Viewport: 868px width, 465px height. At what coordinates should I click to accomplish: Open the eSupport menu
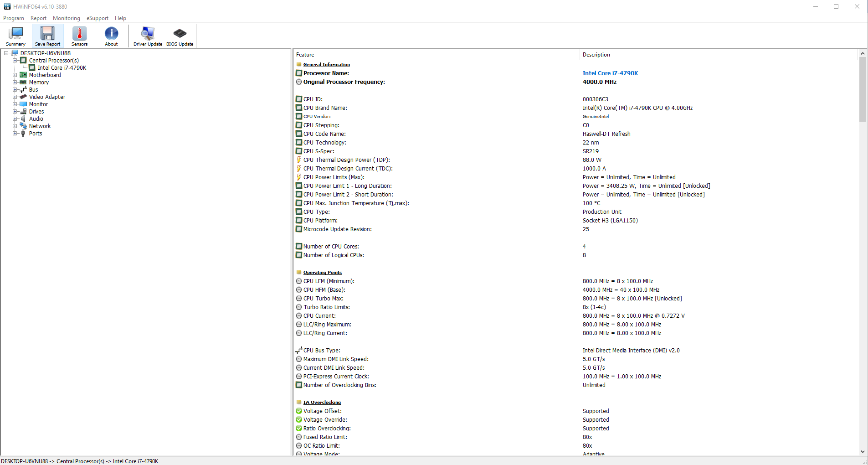pyautogui.click(x=98, y=18)
